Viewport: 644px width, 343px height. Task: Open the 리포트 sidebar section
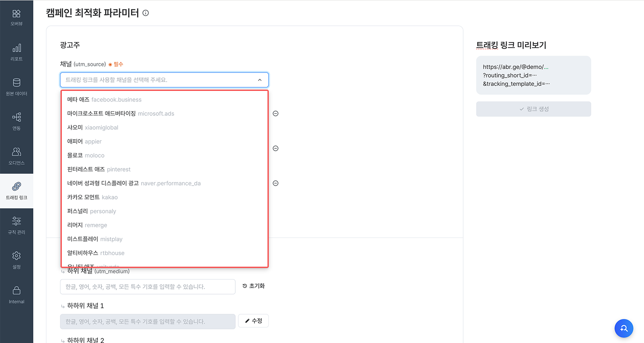tap(16, 52)
